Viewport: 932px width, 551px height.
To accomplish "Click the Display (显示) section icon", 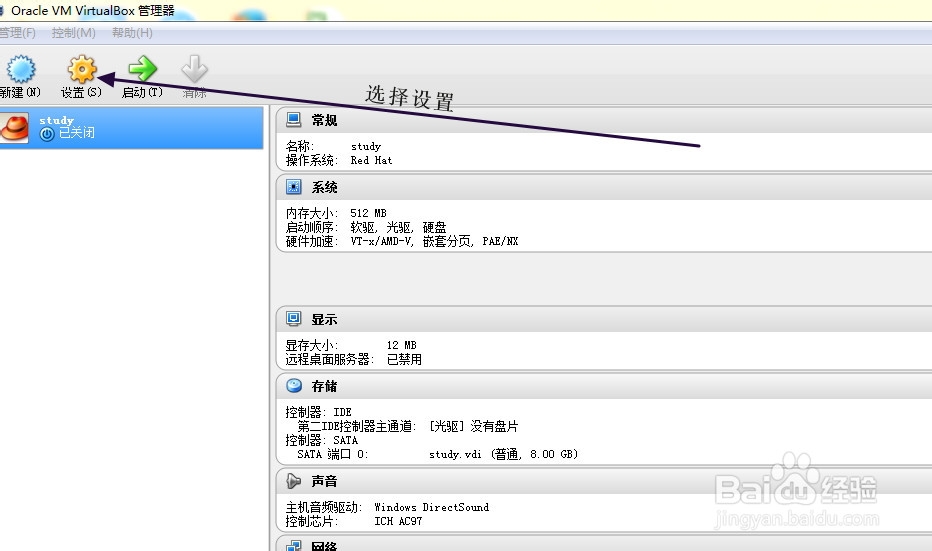I will click(294, 319).
